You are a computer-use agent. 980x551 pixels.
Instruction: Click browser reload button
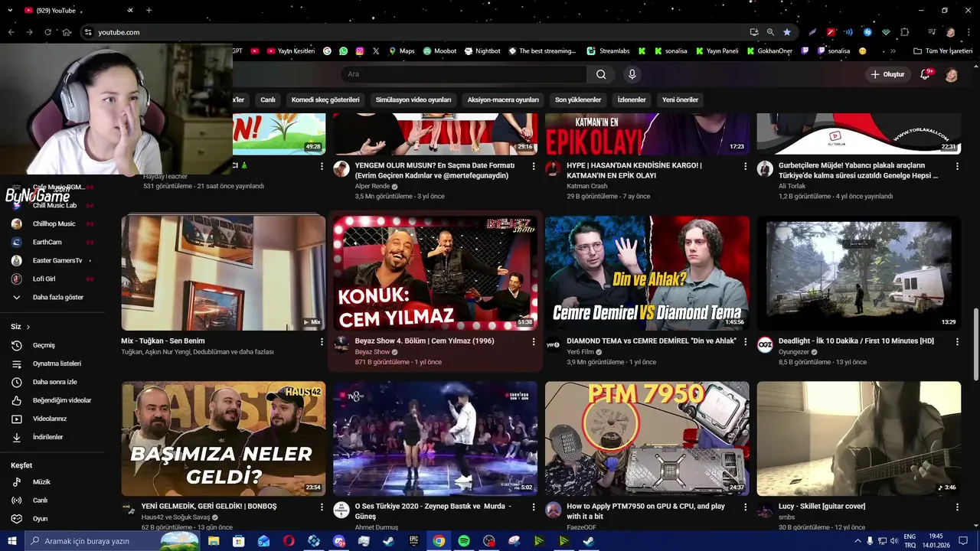pos(47,32)
